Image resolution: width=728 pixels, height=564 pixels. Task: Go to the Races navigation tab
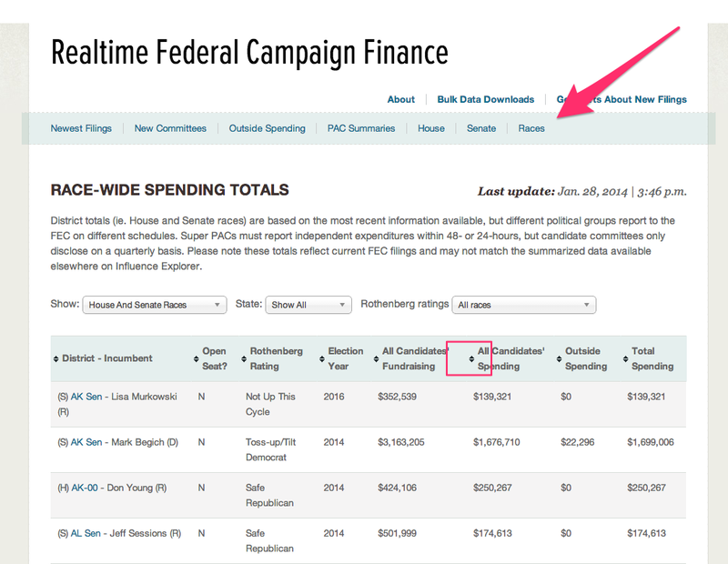[531, 128]
